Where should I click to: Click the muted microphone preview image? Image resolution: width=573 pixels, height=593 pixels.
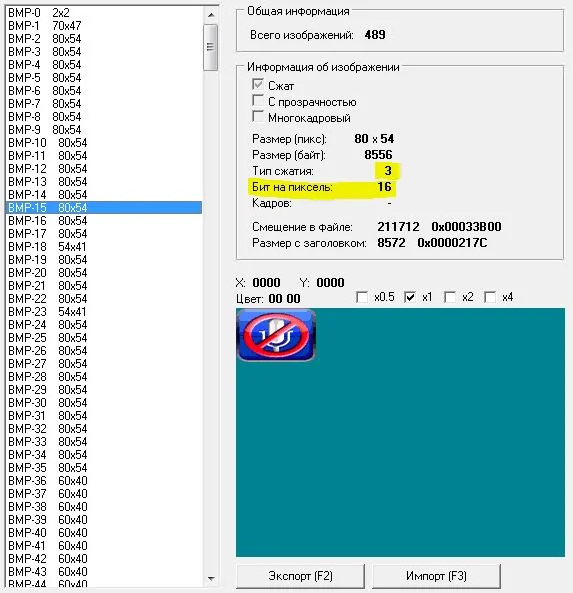point(276,335)
